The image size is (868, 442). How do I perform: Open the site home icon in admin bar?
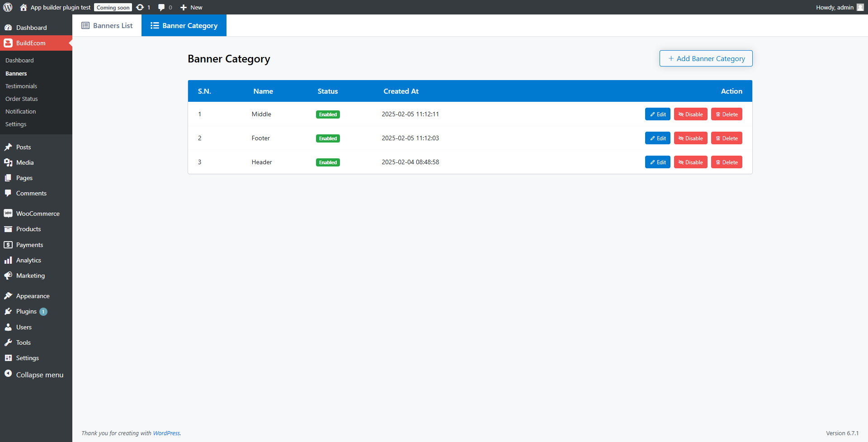[x=24, y=7]
